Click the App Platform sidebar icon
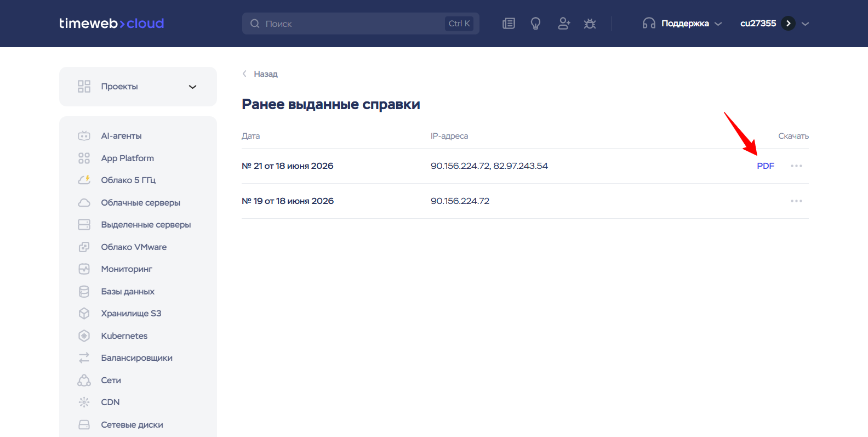 [x=84, y=158]
